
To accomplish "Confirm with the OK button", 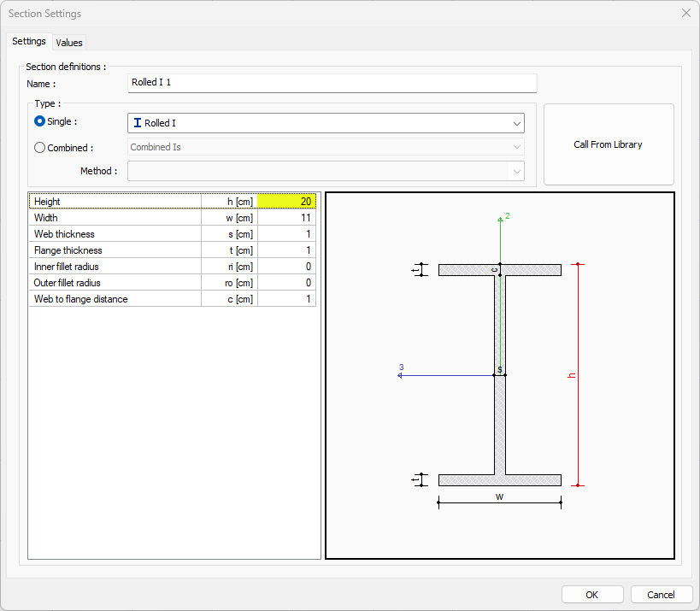I will 591,595.
